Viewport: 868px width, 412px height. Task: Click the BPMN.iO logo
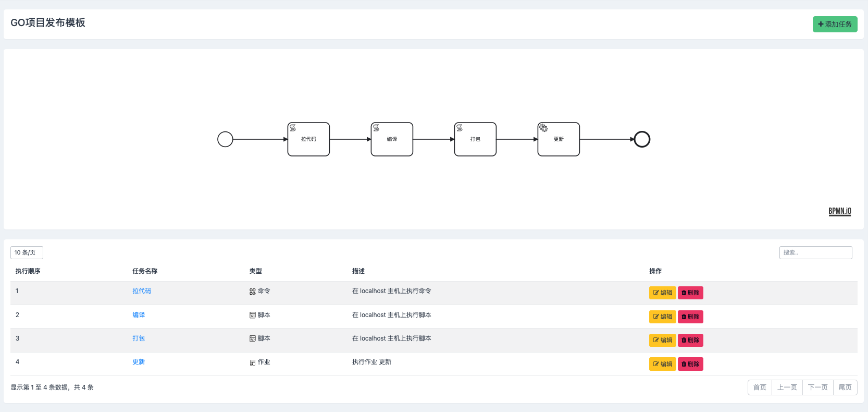839,211
